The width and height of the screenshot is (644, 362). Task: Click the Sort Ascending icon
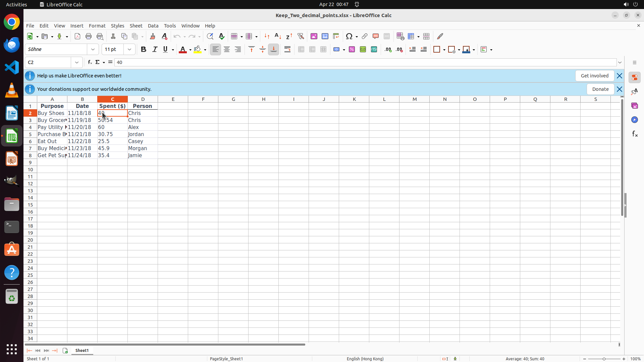click(278, 36)
